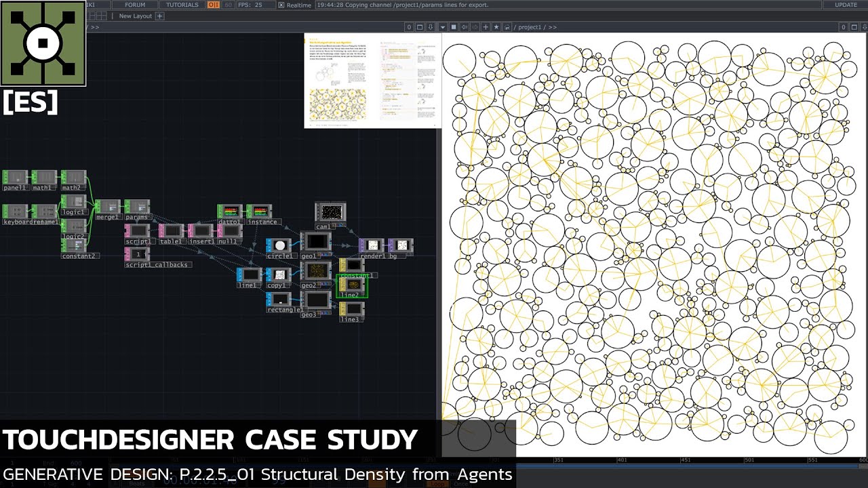Click the stop square icon in pane bar

pos(454,27)
